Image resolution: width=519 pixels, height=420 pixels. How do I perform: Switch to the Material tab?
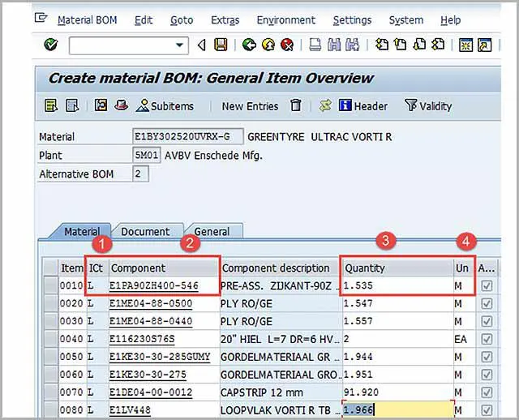click(x=82, y=231)
